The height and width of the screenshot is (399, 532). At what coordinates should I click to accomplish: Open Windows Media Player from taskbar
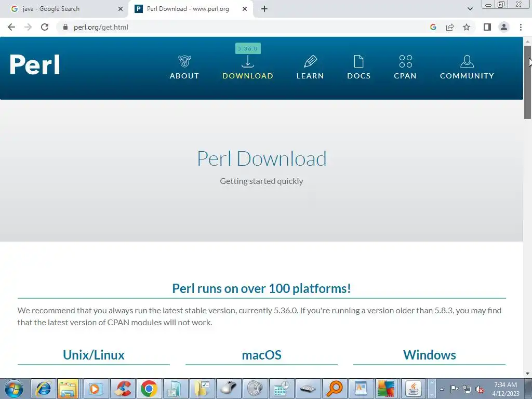tap(96, 389)
